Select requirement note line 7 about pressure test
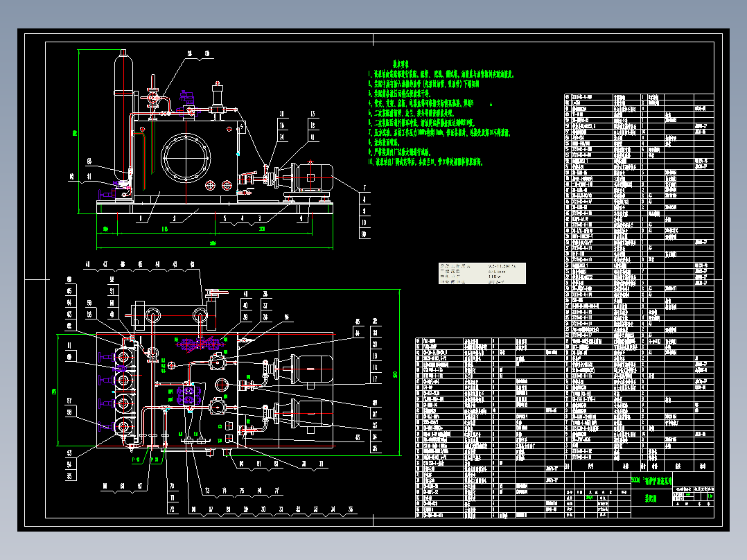 tap(439, 132)
